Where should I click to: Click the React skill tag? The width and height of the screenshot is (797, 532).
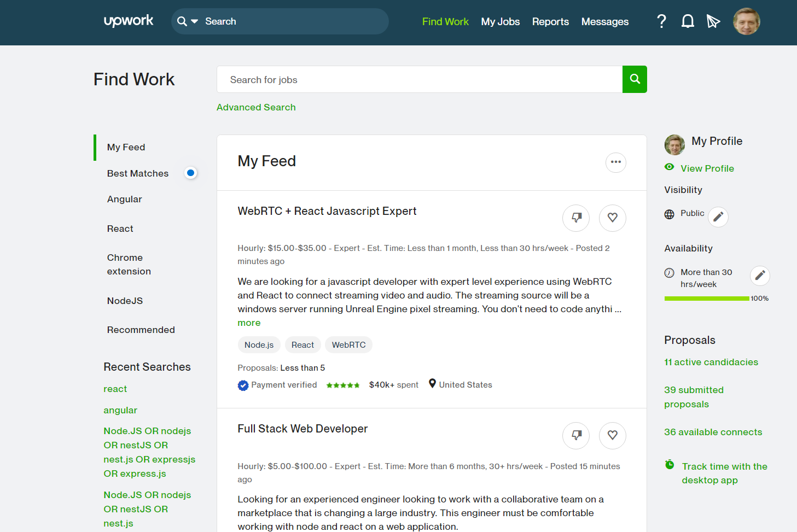(x=302, y=344)
